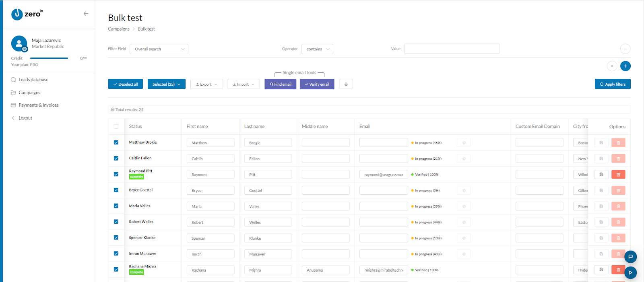This screenshot has width=644, height=282.
Task: Open Operator contains dropdown
Action: coord(317,49)
